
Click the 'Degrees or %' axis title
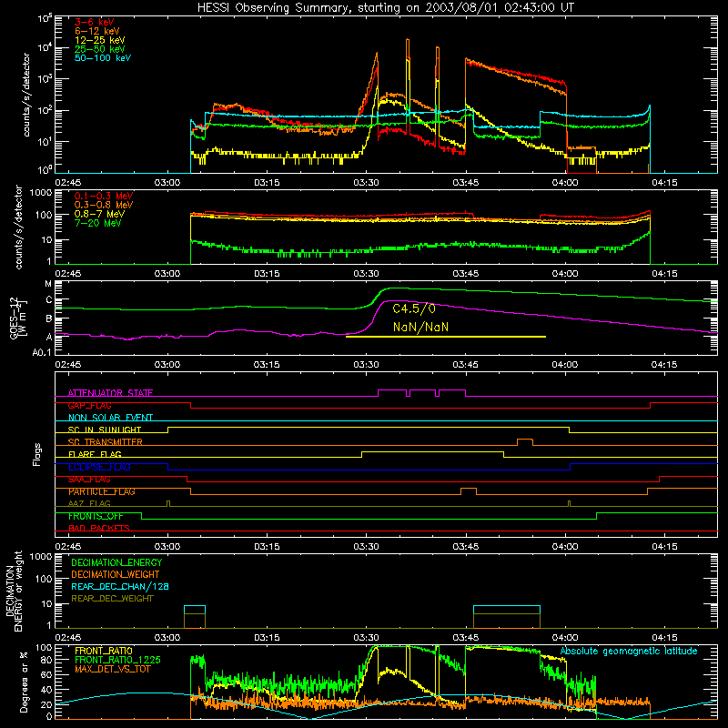(x=24, y=682)
